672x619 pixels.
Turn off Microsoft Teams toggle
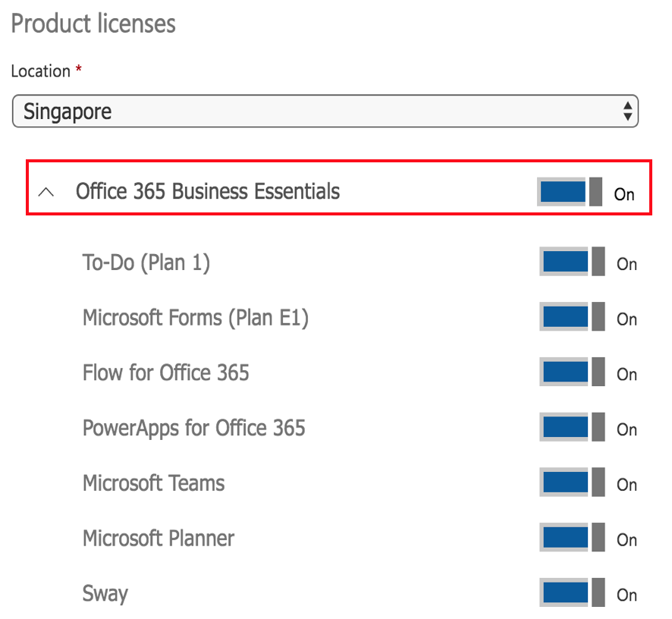[572, 482]
